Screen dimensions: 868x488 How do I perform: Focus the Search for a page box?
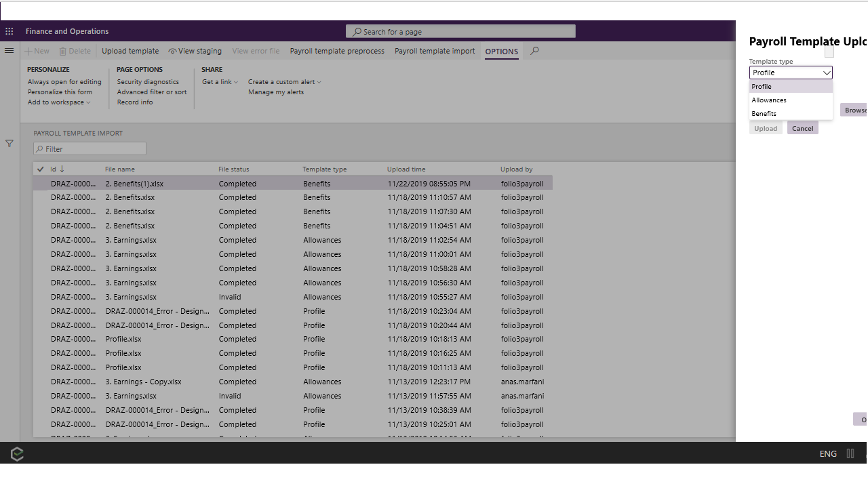(460, 31)
